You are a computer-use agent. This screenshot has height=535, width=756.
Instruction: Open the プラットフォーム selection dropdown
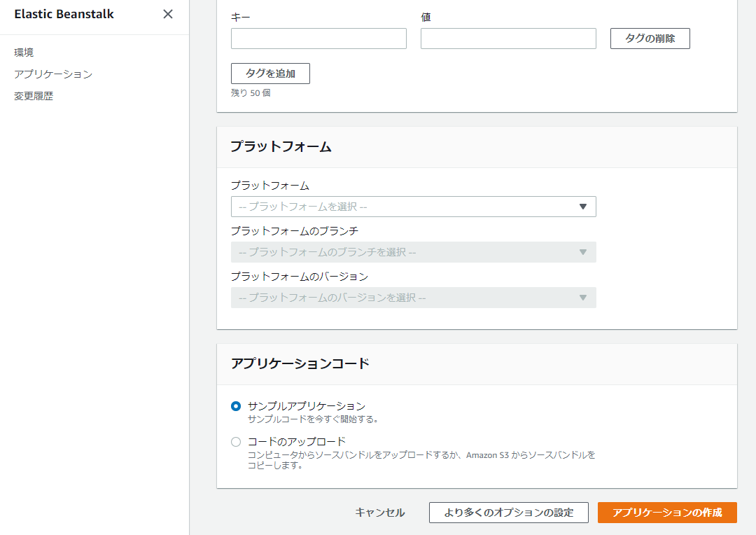click(x=406, y=207)
